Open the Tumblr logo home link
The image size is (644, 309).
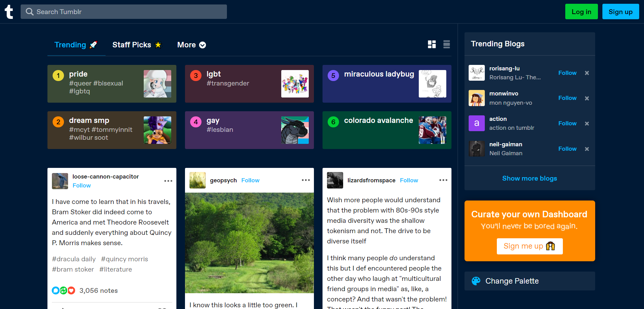(x=9, y=12)
